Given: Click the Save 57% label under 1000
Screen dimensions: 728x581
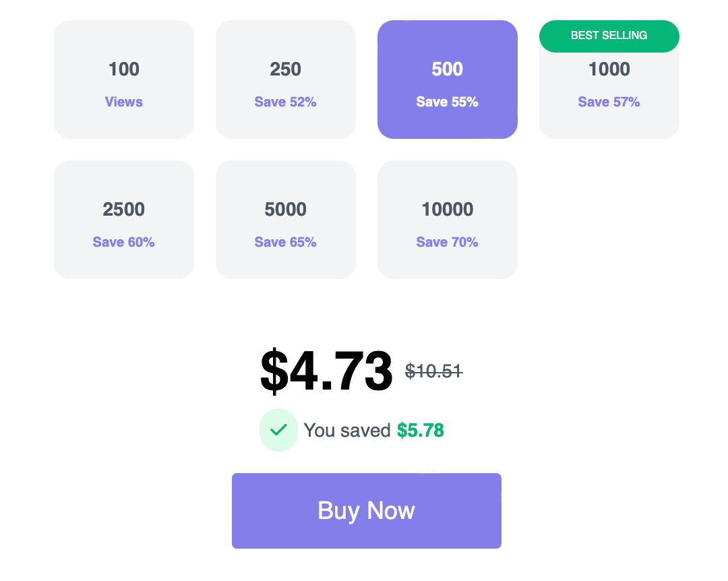Looking at the screenshot, I should point(609,102).
